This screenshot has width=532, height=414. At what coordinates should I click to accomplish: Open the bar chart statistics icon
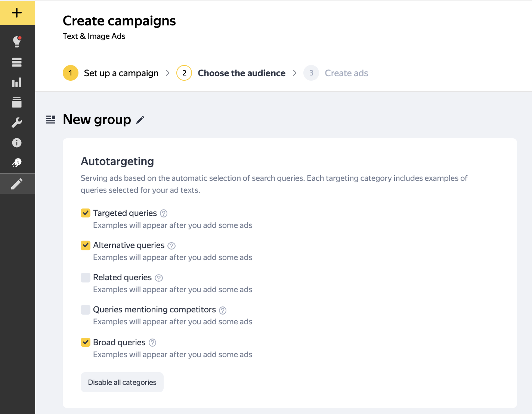point(17,82)
